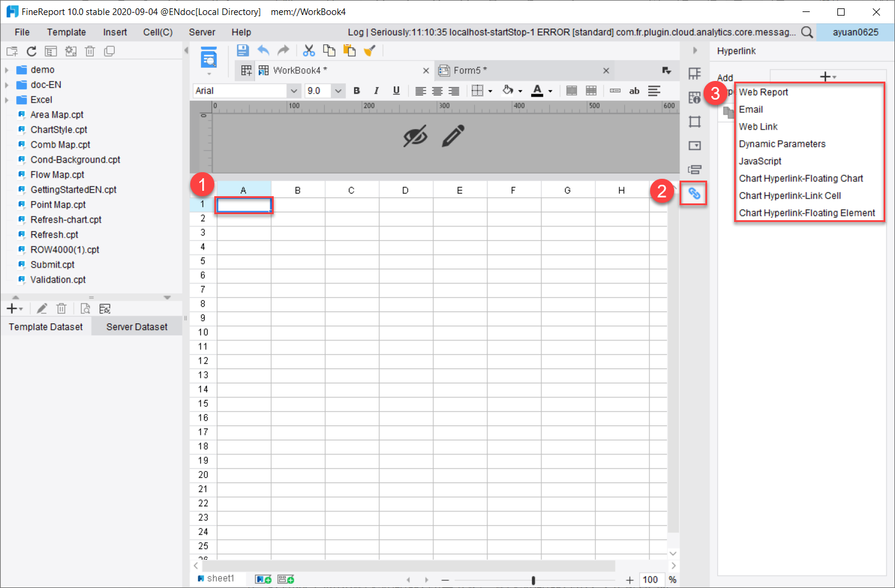Open Area Map.cpt file
This screenshot has height=588, width=895.
pyautogui.click(x=57, y=115)
